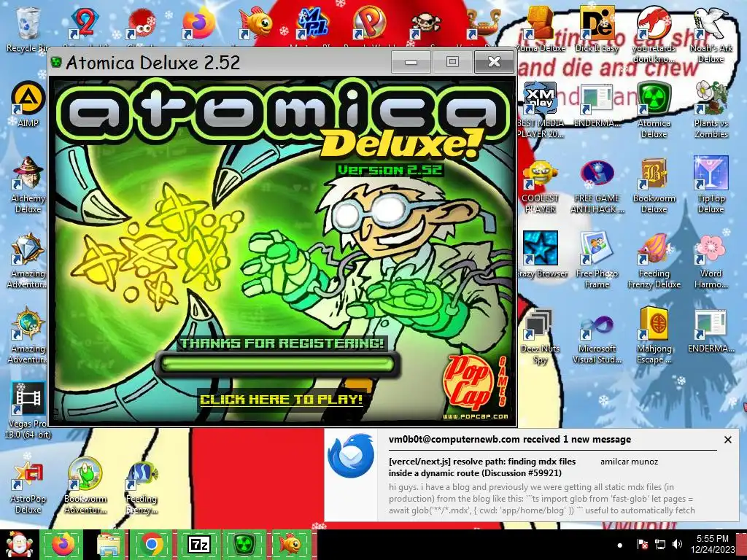This screenshot has width=747, height=560.
Task: Click the Version 2.52 label
Action: coord(390,169)
